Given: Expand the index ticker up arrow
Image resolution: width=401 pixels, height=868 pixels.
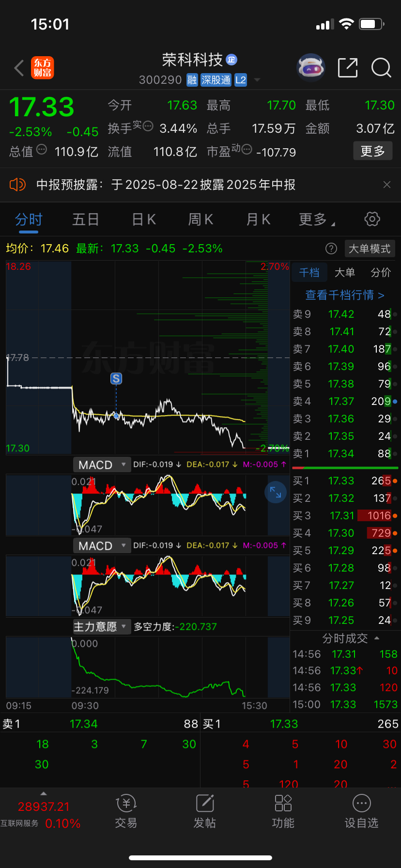Looking at the screenshot, I should point(44,793).
